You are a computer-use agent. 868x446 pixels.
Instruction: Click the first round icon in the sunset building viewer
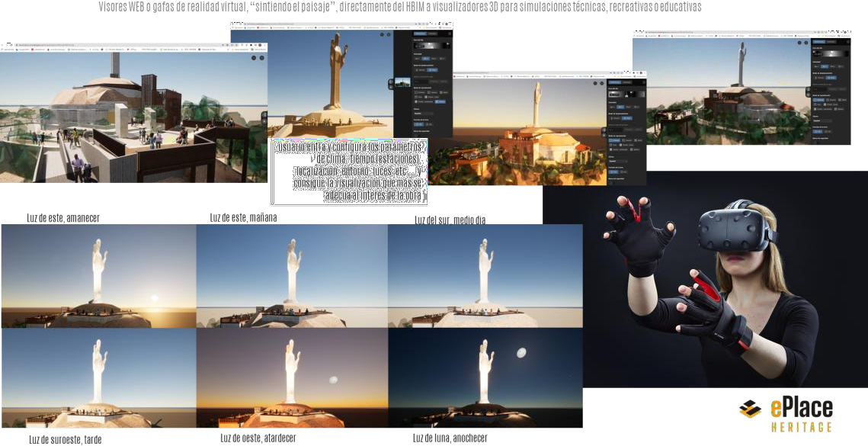click(596, 82)
